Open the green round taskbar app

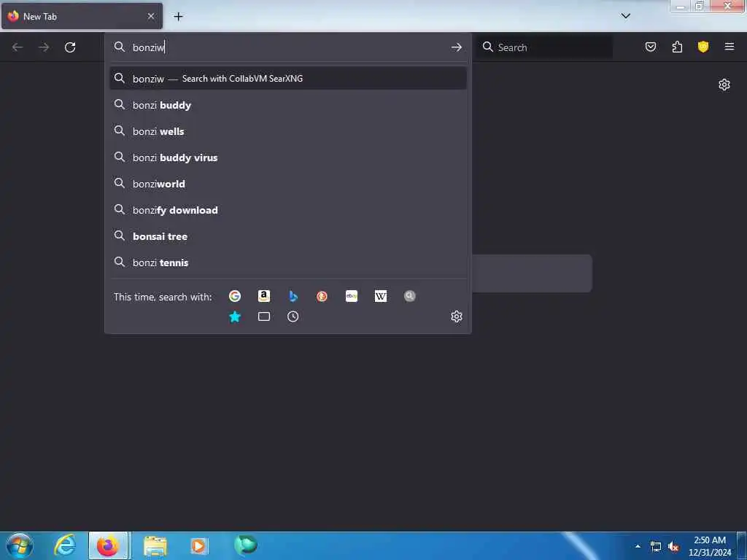[245, 545]
